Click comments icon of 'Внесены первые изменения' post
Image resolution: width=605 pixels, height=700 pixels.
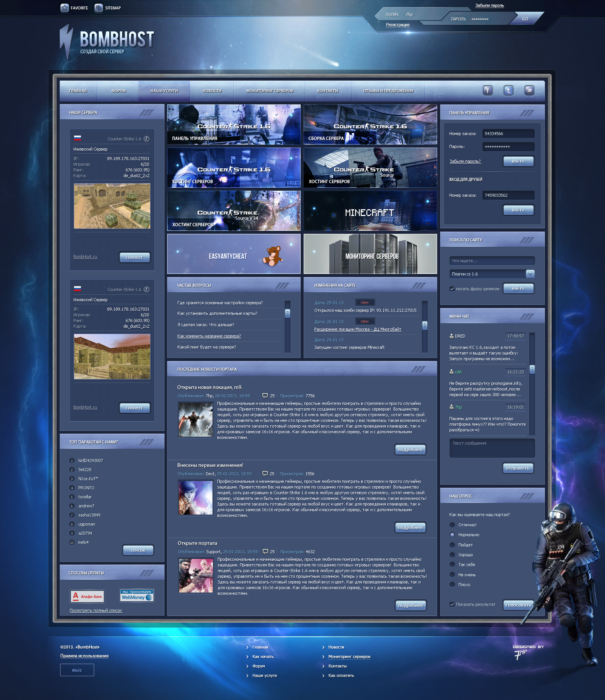(265, 474)
